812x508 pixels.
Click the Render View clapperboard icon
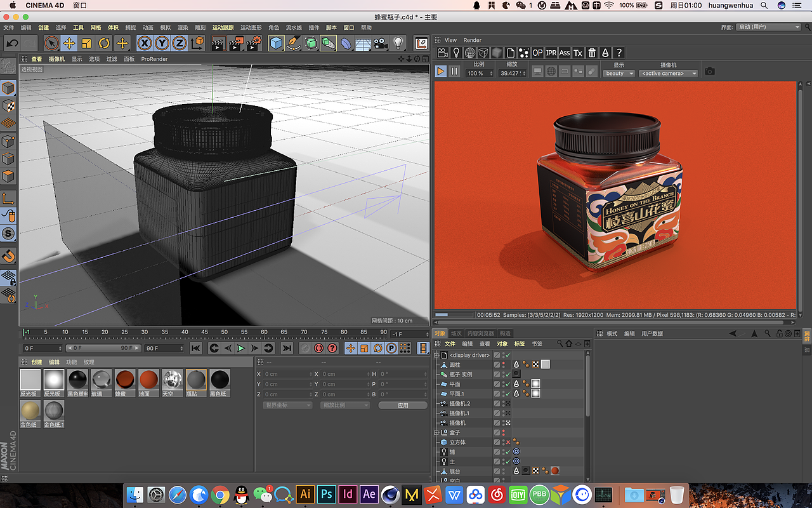point(218,43)
